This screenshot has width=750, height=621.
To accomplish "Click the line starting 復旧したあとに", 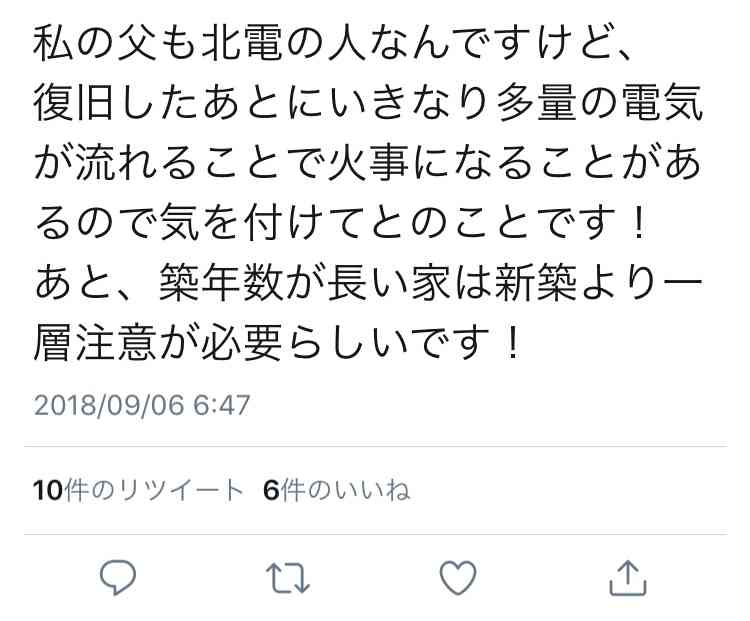I will point(368,103).
